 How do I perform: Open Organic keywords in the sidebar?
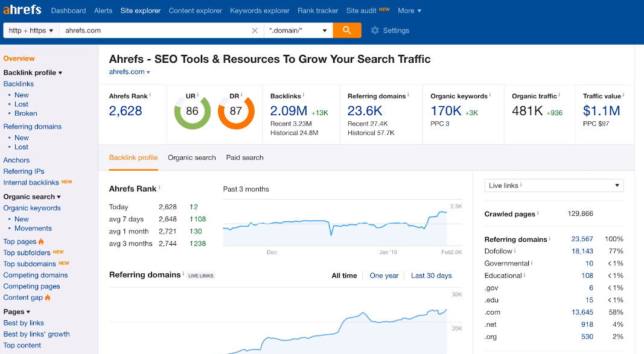tap(32, 208)
